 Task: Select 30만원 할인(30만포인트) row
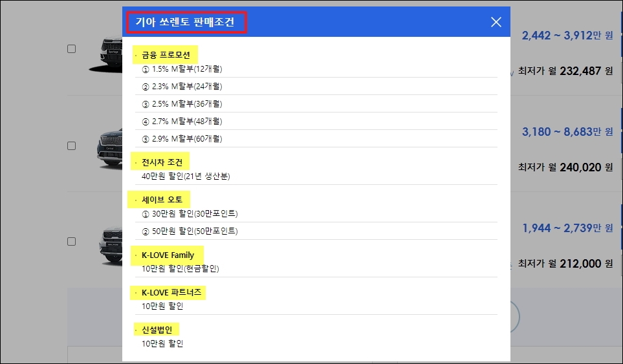point(316,213)
